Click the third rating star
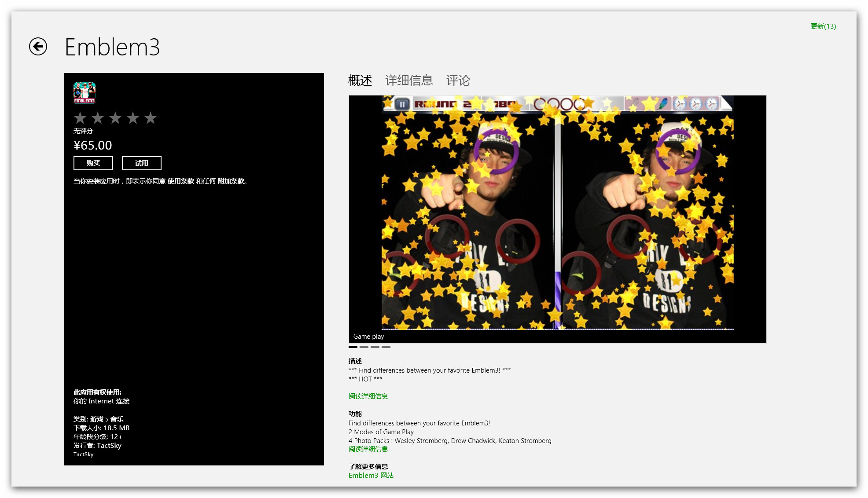Viewport: 868px width, 498px height. pos(115,118)
